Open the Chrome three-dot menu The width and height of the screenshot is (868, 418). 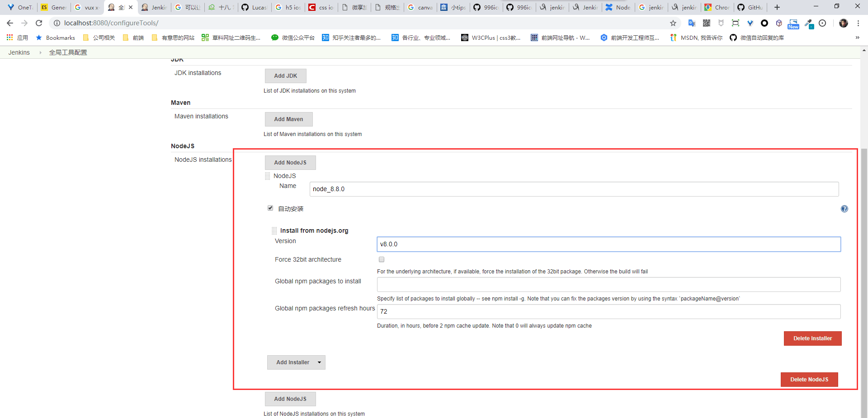(858, 23)
